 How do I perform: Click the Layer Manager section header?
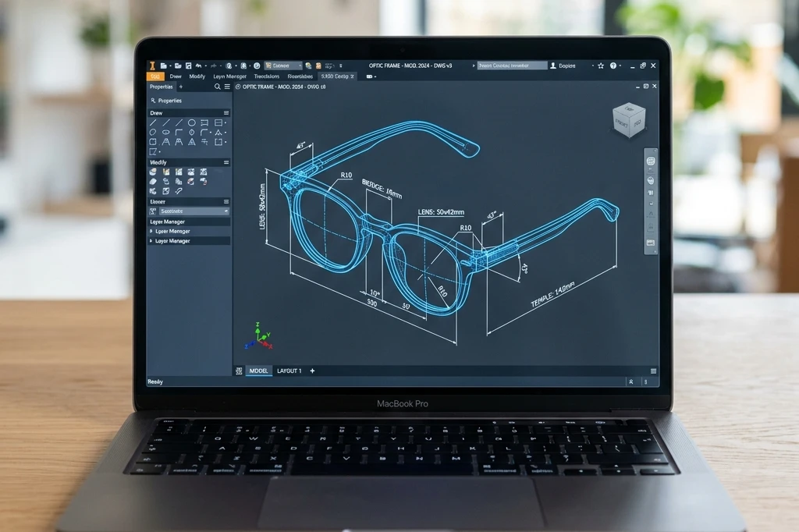point(189,222)
